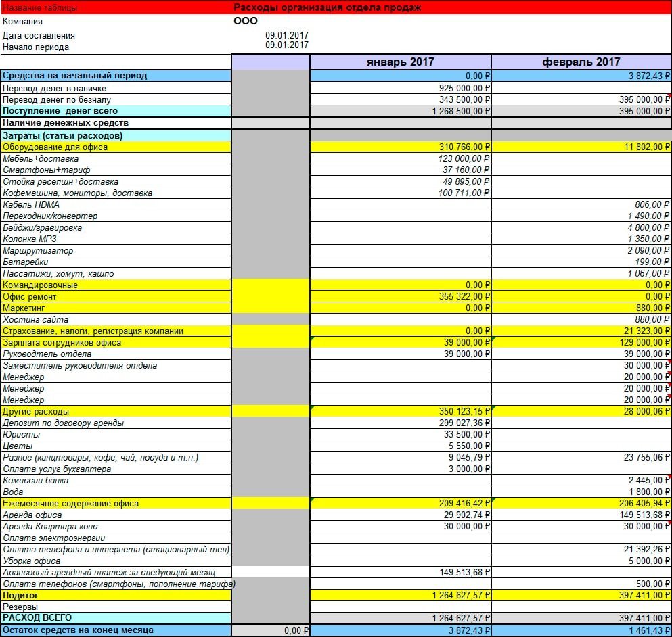Click the "Оборудование для офиса" category label
Image resolution: width=672 pixels, height=637 pixels.
55,147
